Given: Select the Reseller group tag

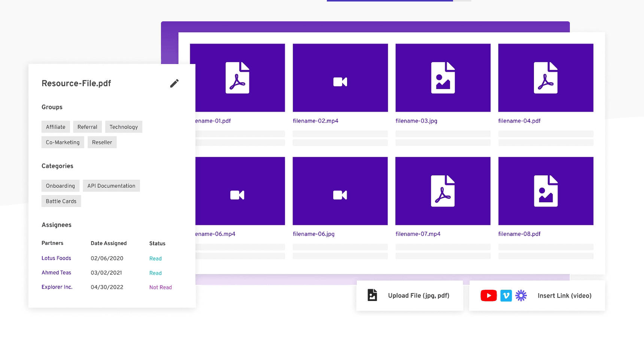Looking at the screenshot, I should [102, 142].
